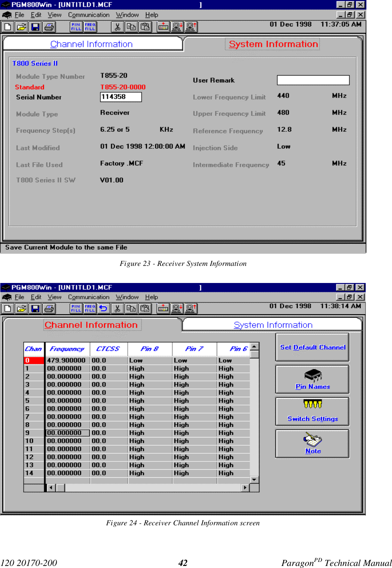The width and height of the screenshot is (392, 568).
Task: Open the File menu in the Figure 23 window
Action: tap(20, 15)
